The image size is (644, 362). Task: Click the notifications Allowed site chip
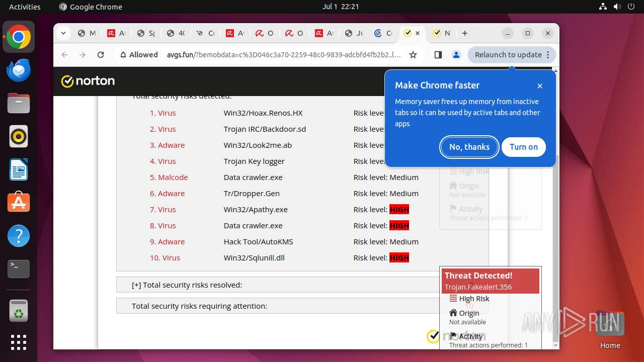point(138,55)
